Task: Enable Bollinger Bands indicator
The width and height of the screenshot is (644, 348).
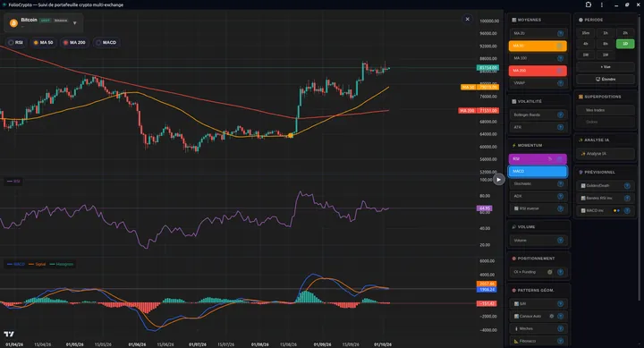Action: 538,115
